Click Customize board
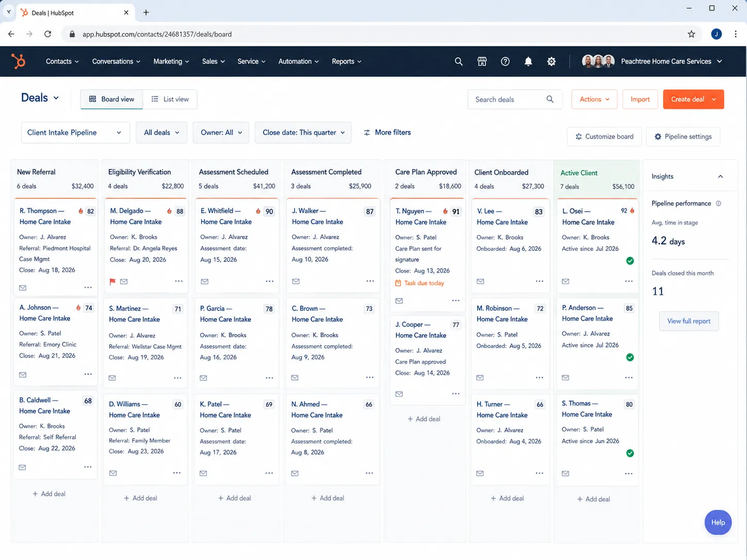The image size is (747, 560). [x=605, y=137]
